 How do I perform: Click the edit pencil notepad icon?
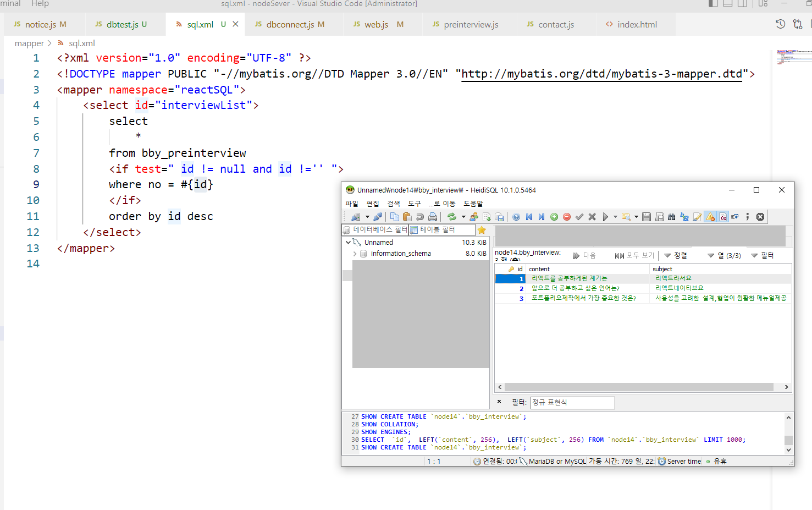(x=697, y=217)
